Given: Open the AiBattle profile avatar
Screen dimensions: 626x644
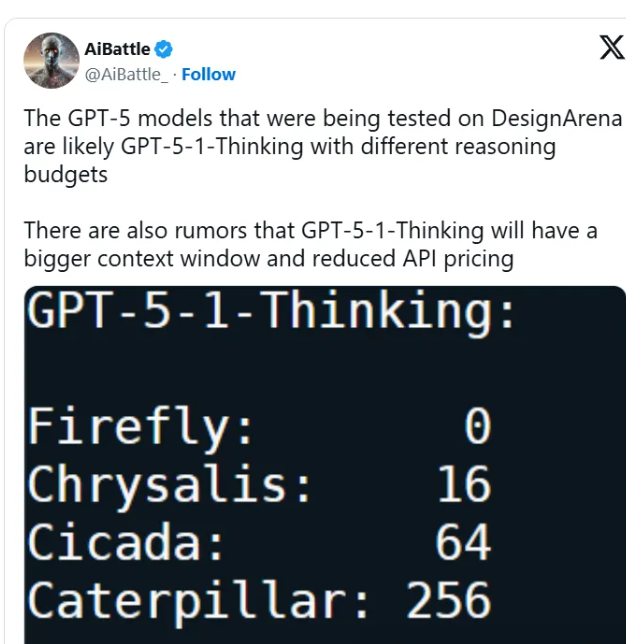Looking at the screenshot, I should tap(51, 60).
